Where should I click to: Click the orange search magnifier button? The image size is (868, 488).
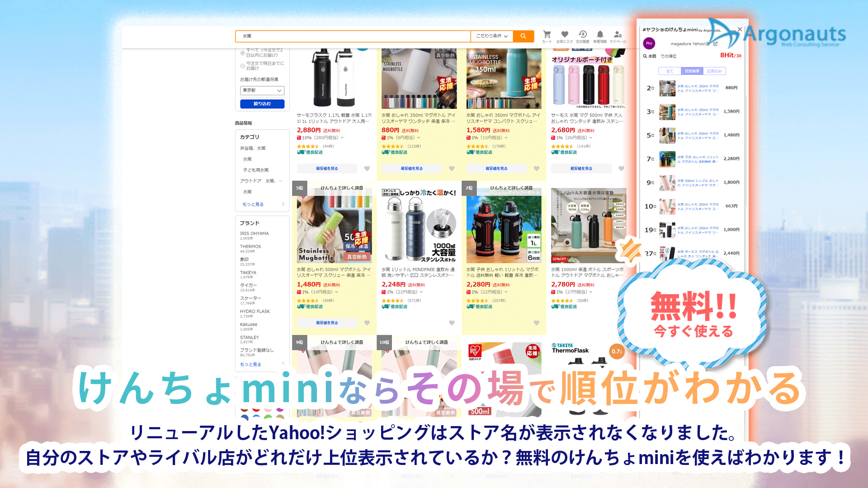pos(524,36)
